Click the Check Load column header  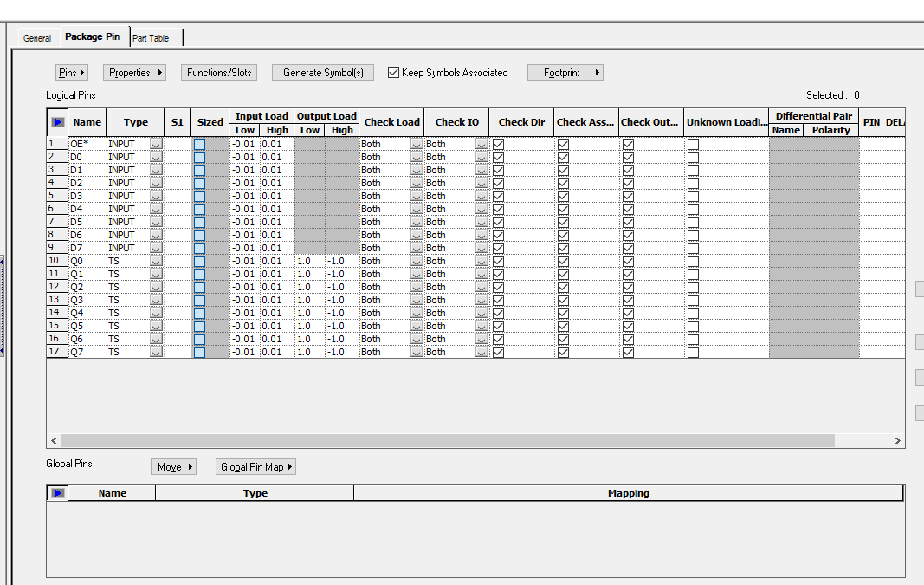[x=392, y=122]
